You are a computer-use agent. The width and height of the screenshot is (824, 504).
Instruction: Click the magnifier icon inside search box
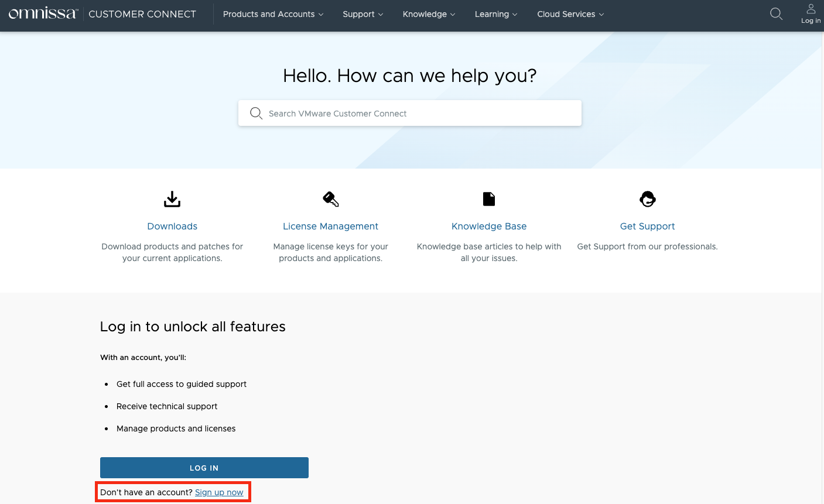pos(256,114)
